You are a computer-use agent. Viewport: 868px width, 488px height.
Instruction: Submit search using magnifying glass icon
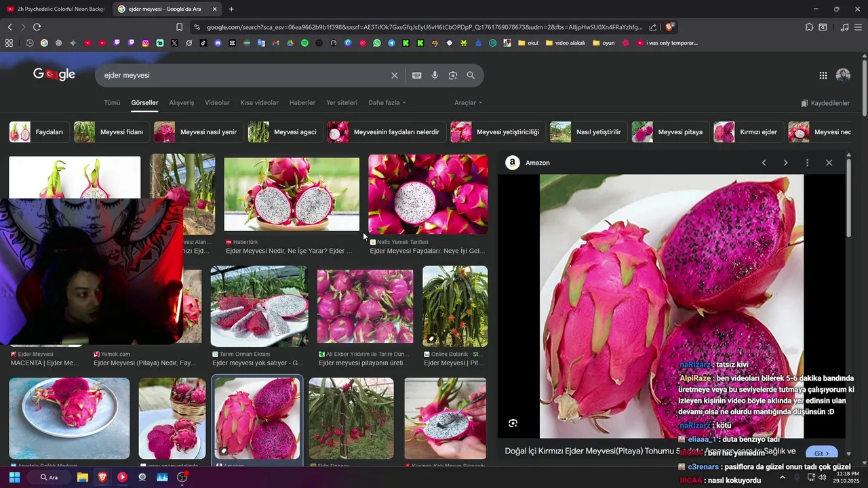(471, 75)
